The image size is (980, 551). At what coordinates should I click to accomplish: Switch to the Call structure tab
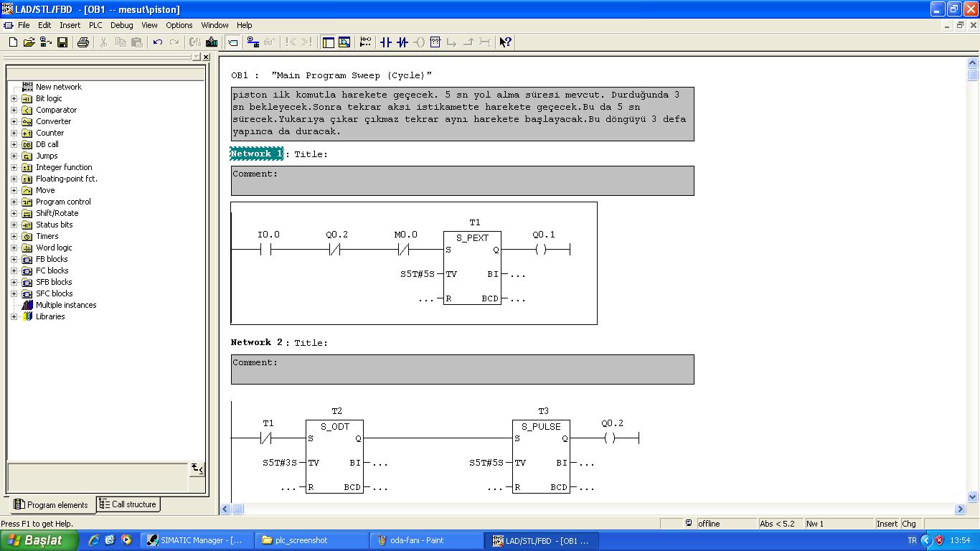[x=128, y=504]
